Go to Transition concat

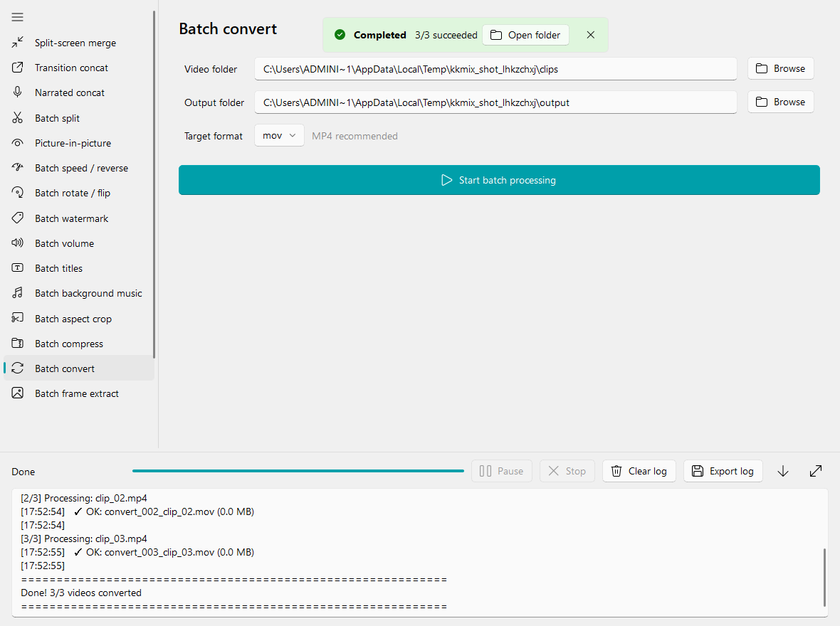(79, 68)
